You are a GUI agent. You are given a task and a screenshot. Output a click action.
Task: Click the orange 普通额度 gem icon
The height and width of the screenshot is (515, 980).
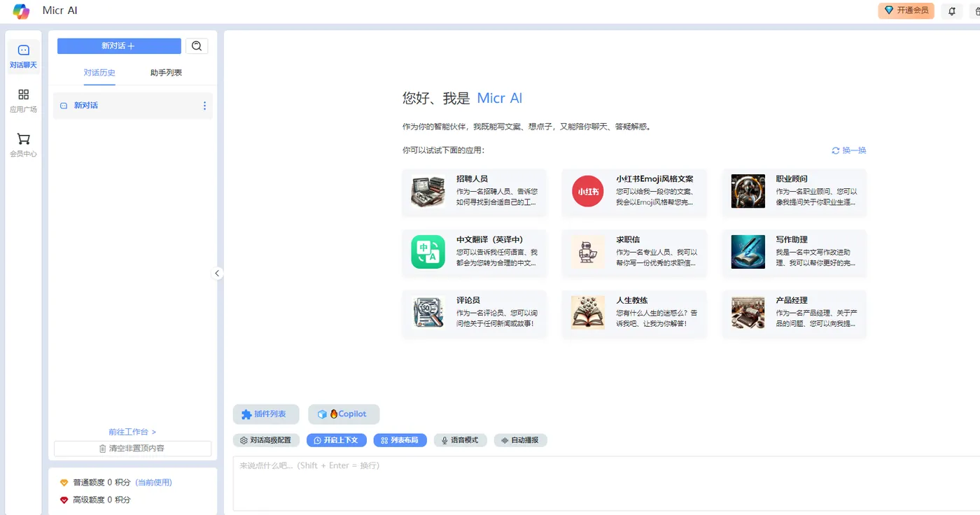(64, 483)
